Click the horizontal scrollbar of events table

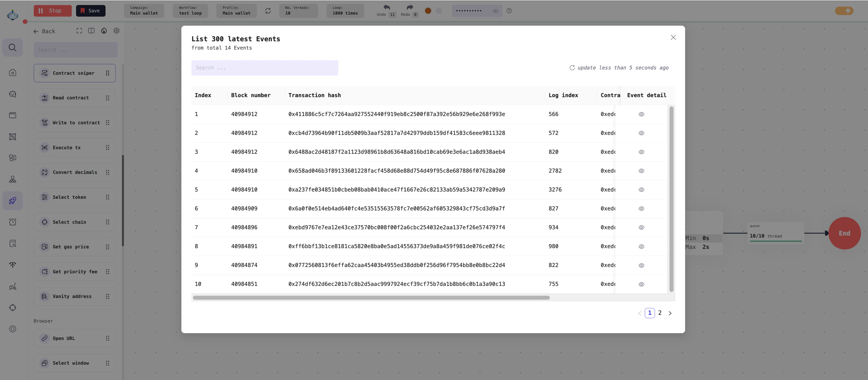tap(371, 298)
